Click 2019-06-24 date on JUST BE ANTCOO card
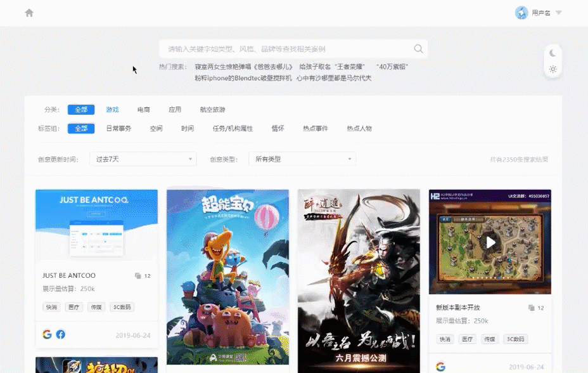Viewport: 588px width, 373px height. coord(133,335)
